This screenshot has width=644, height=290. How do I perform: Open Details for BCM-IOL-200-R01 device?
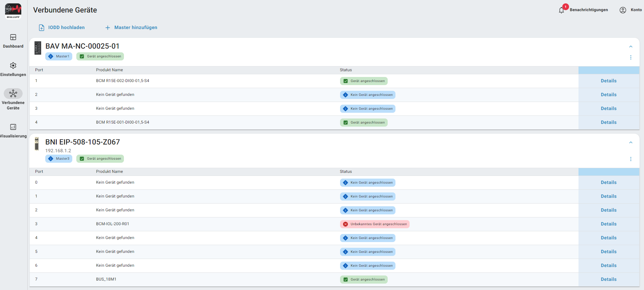(608, 224)
